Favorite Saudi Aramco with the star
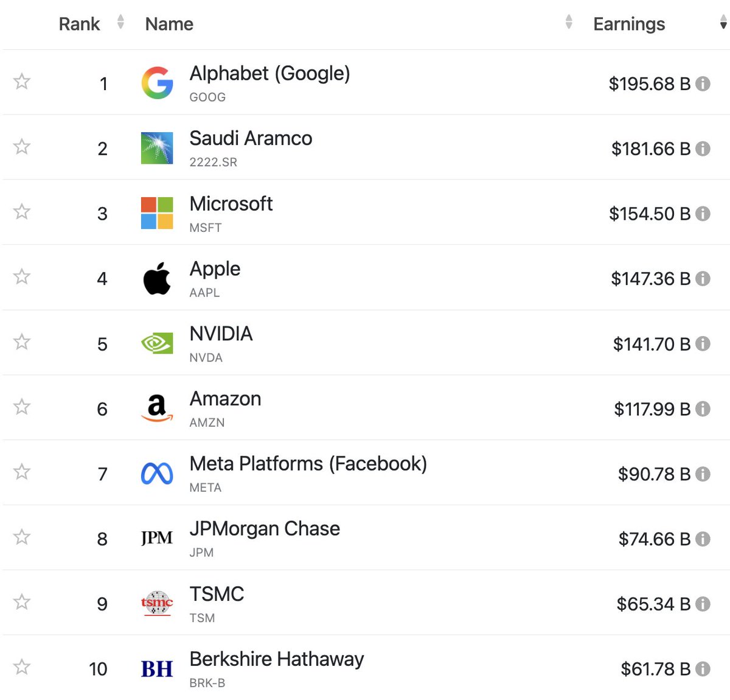This screenshot has width=730, height=700. [x=22, y=146]
